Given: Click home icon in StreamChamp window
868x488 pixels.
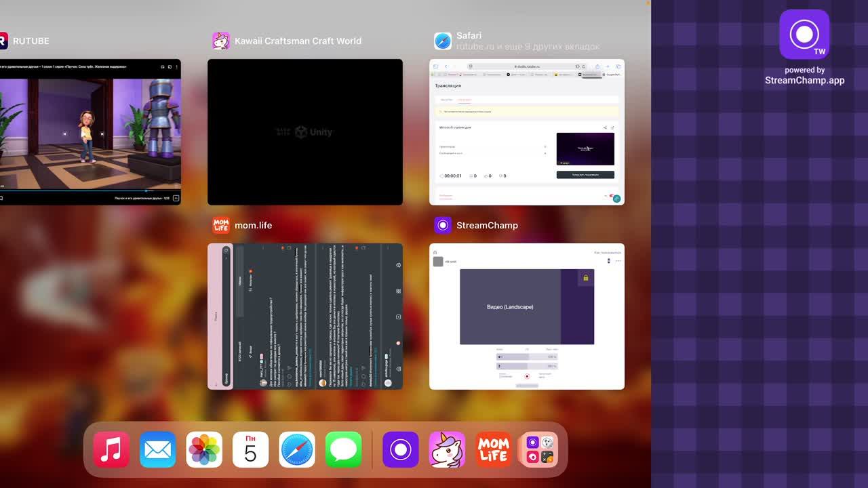Looking at the screenshot, I should pyautogui.click(x=435, y=252).
